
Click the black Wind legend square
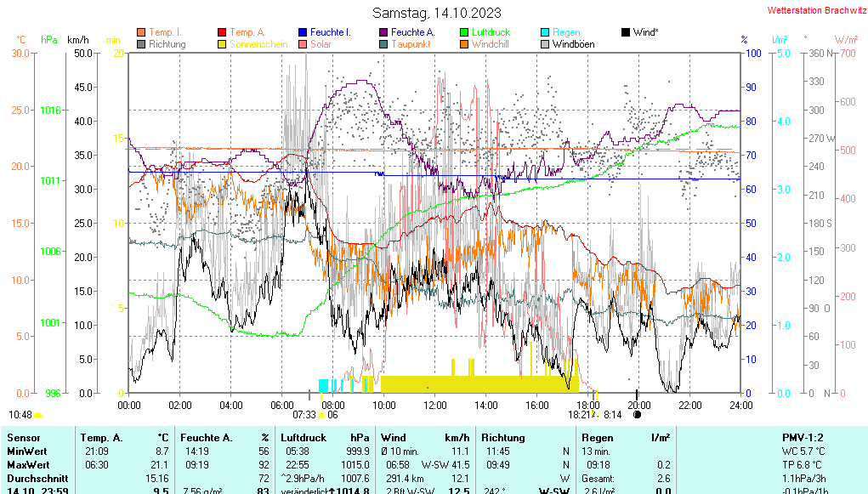pos(626,32)
